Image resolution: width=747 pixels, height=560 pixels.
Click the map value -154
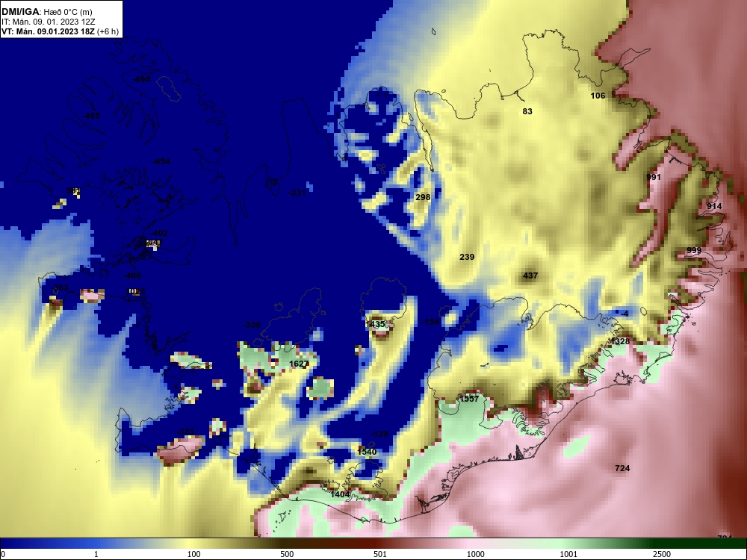pos(431,322)
